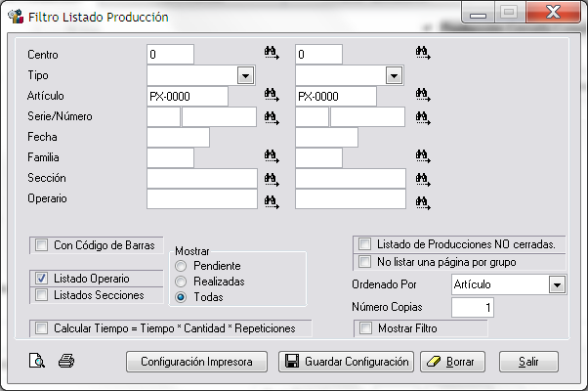The width and height of the screenshot is (588, 391).
Task: Search the first Serie/Número range with binoculars icon
Action: [272, 118]
